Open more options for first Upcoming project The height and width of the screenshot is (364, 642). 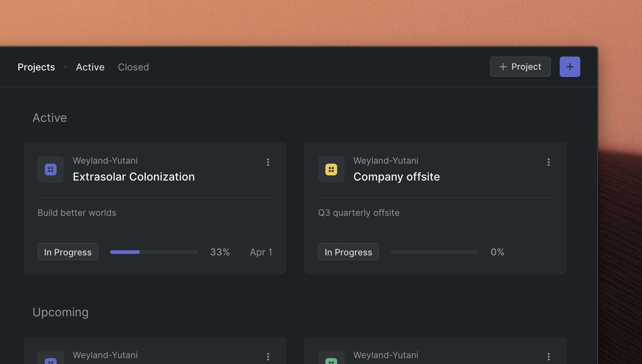pyautogui.click(x=268, y=357)
